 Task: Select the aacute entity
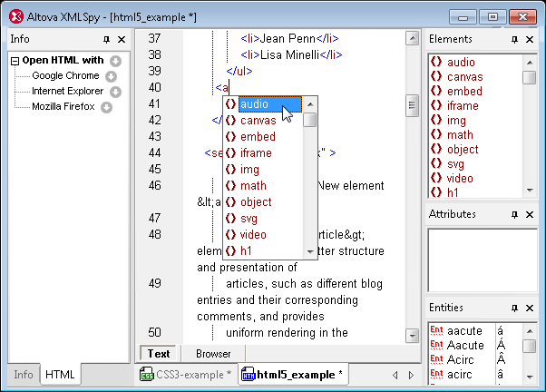click(464, 330)
